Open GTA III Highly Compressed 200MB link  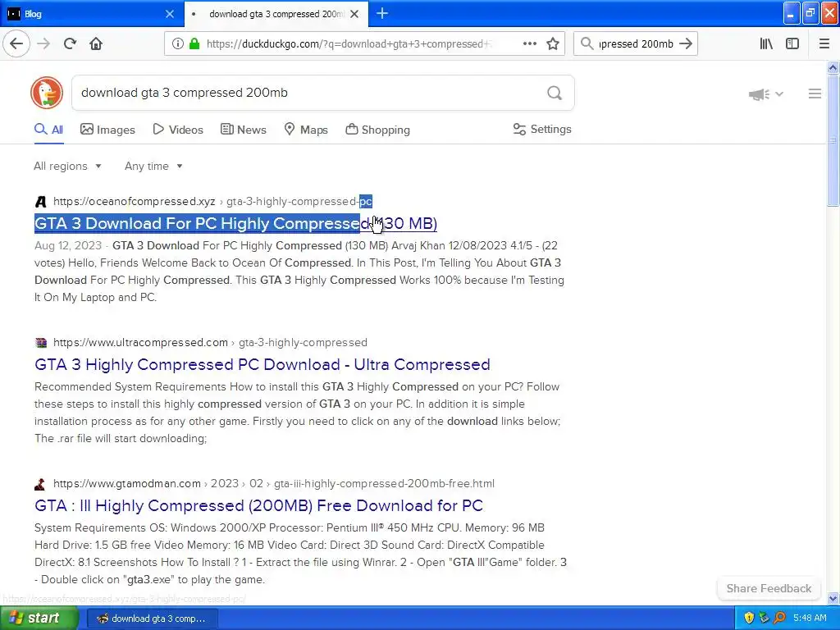[258, 505]
